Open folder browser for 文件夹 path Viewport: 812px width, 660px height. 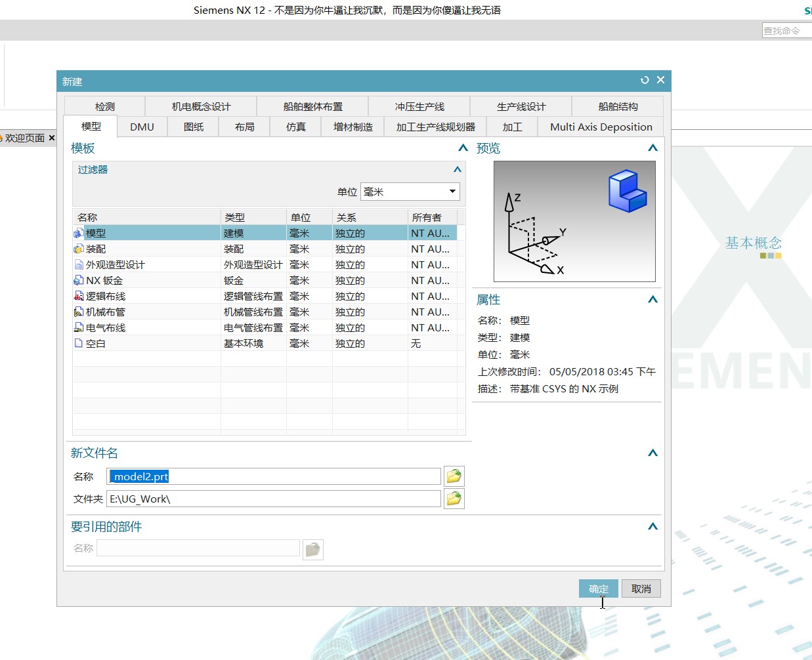[x=454, y=499]
